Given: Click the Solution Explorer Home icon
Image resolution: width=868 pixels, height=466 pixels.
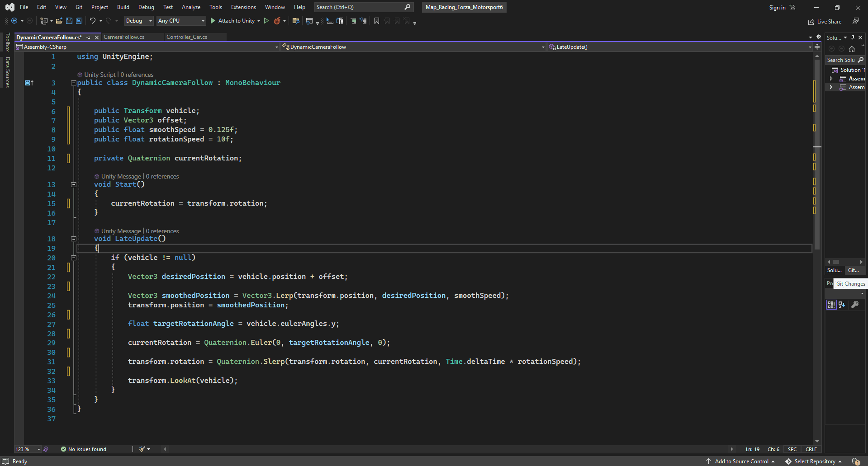Looking at the screenshot, I should click(852, 49).
